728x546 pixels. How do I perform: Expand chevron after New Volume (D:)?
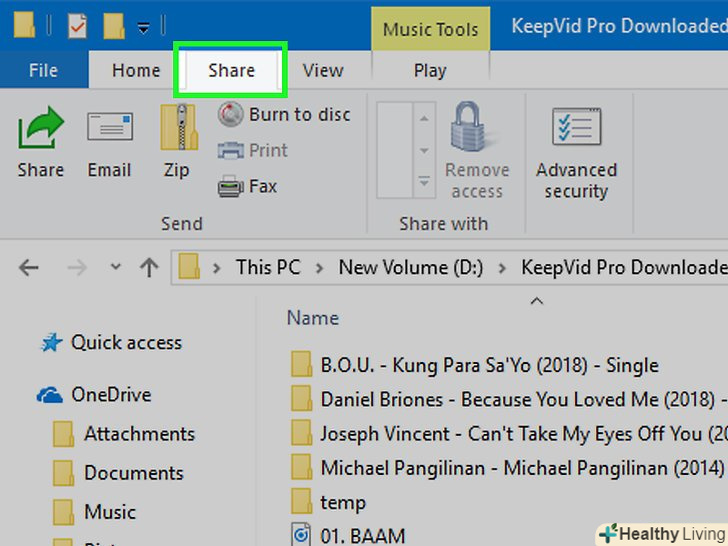(x=502, y=268)
